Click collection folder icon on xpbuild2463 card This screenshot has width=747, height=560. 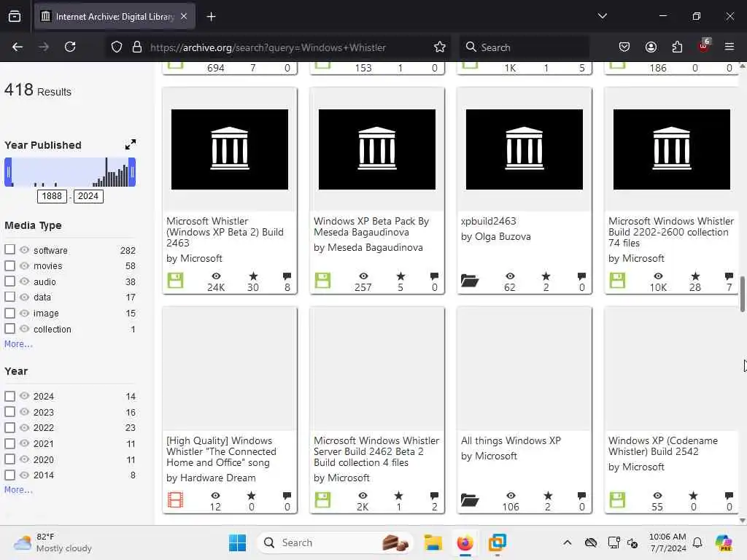[470, 281]
